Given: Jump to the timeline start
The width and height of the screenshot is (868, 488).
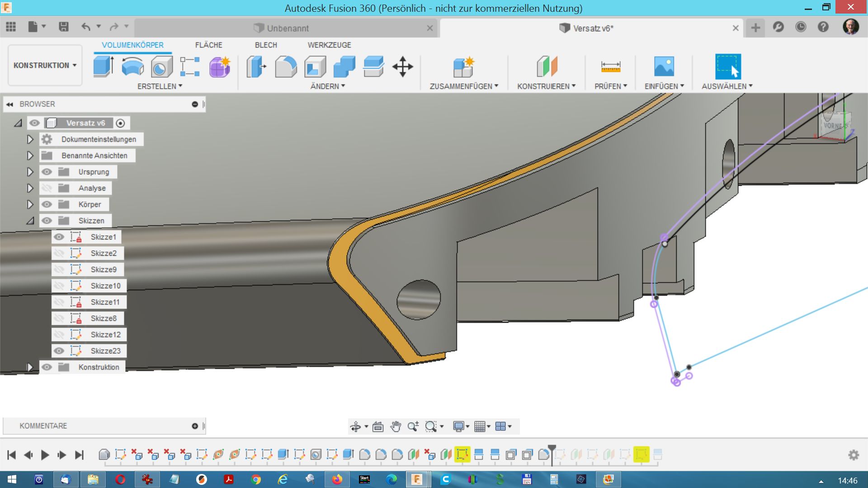Looking at the screenshot, I should pos(12,455).
